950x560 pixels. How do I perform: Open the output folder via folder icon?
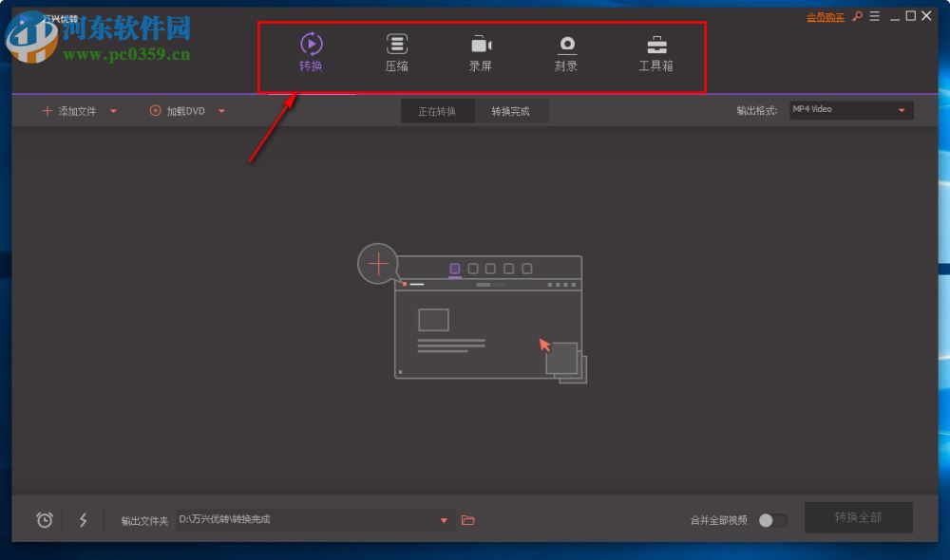[467, 519]
